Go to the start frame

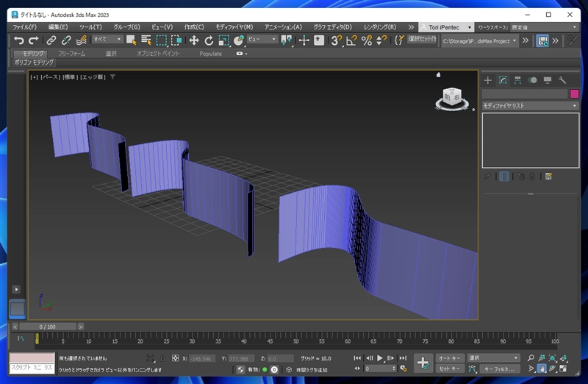click(x=357, y=358)
